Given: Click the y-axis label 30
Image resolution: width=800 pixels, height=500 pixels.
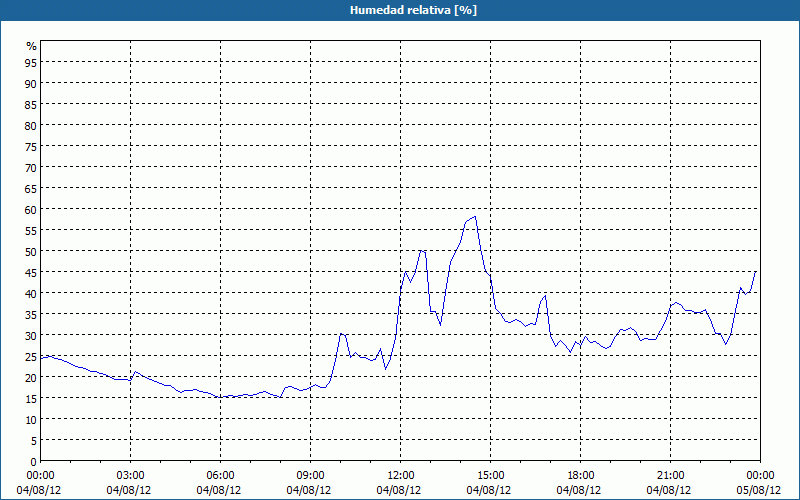Looking at the screenshot, I should click(x=31, y=335).
